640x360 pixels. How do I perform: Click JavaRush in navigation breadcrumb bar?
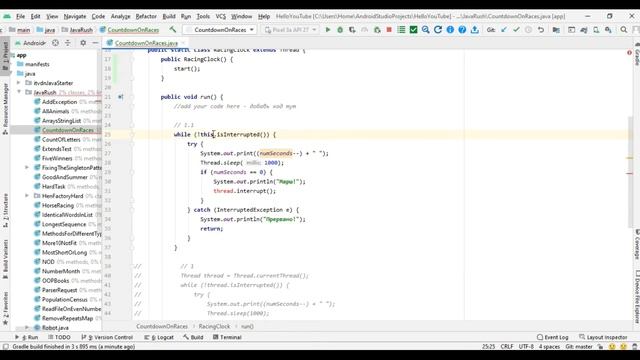click(x=77, y=30)
